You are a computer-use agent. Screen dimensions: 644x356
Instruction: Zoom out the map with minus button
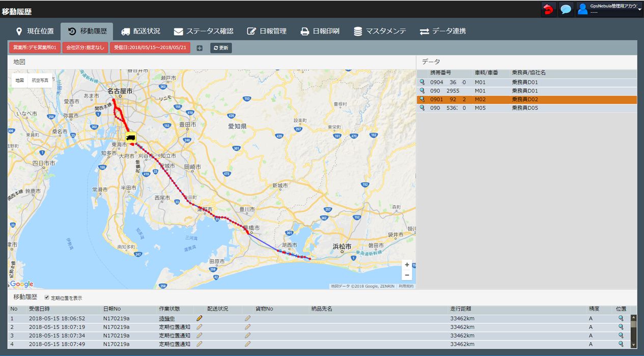(407, 276)
